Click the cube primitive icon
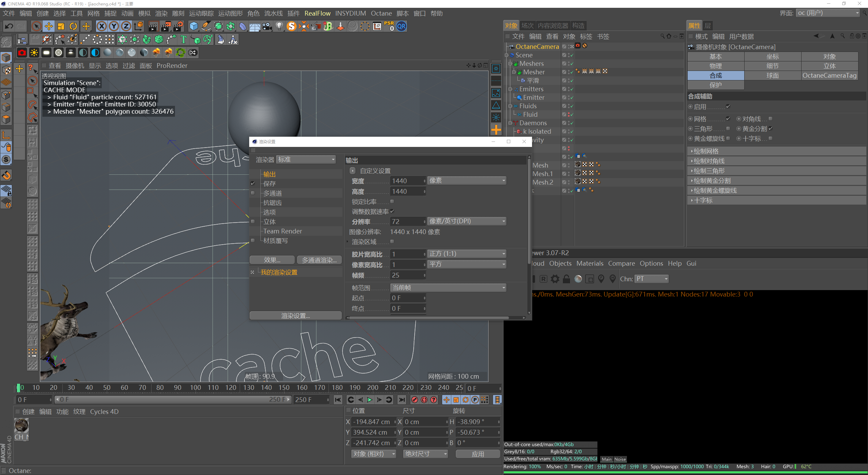This screenshot has height=475, width=868. tap(194, 26)
